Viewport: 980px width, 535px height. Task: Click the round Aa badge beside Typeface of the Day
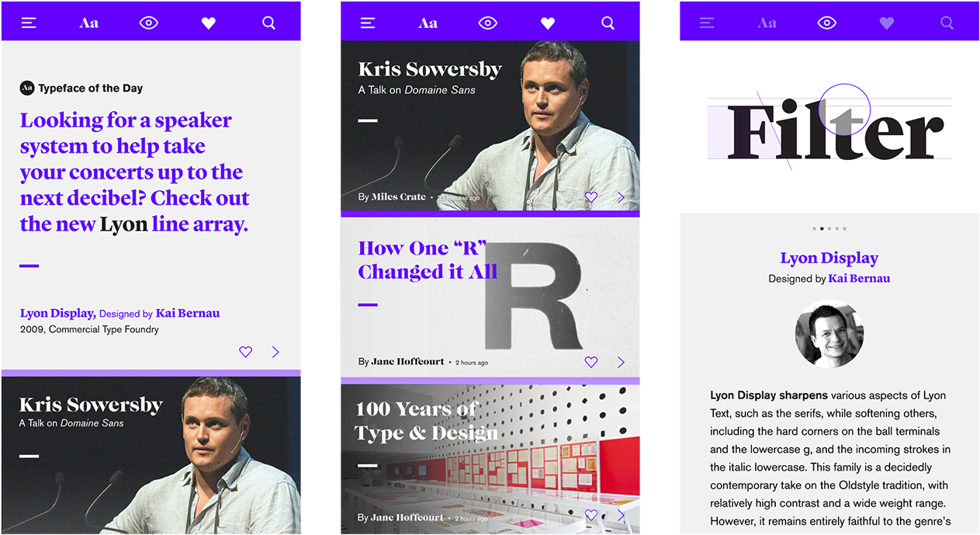pyautogui.click(x=27, y=89)
